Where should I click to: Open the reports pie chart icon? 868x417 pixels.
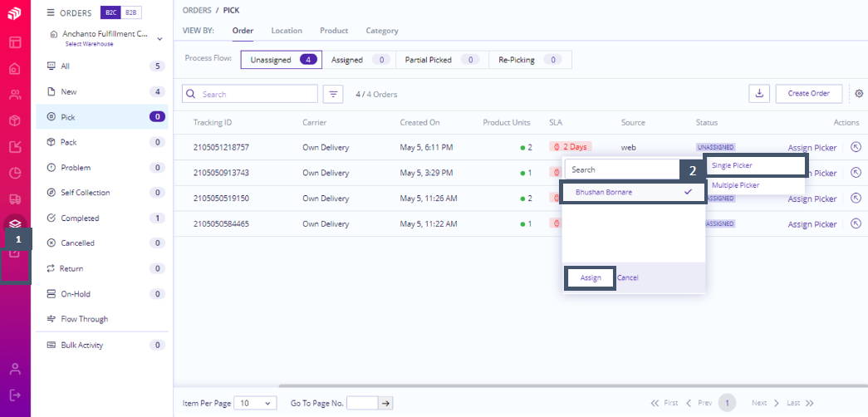point(15,173)
